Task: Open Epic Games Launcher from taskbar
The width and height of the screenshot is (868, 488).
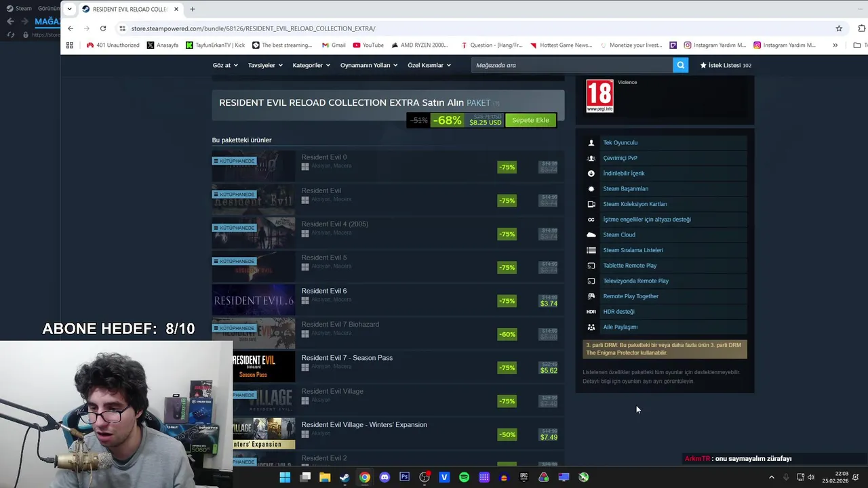Action: point(524,477)
